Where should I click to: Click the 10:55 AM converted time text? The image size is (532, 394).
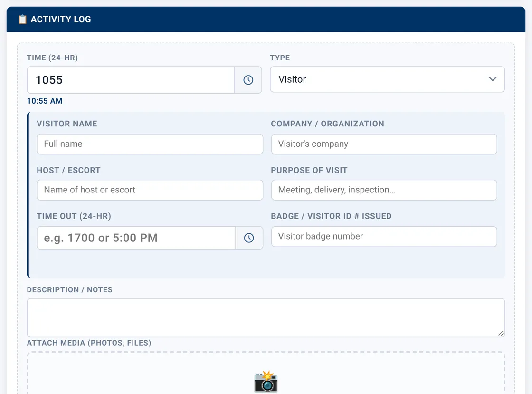pyautogui.click(x=45, y=101)
